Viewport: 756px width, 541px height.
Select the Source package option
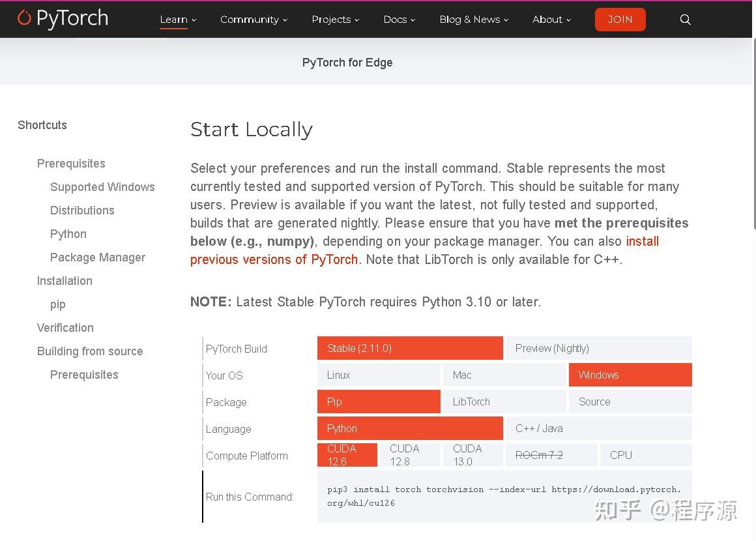[x=630, y=402]
